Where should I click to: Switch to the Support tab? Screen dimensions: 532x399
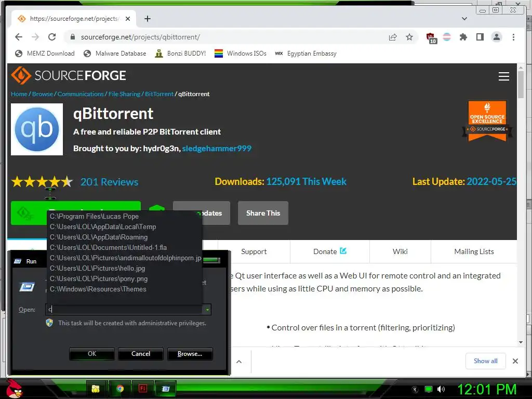click(254, 251)
